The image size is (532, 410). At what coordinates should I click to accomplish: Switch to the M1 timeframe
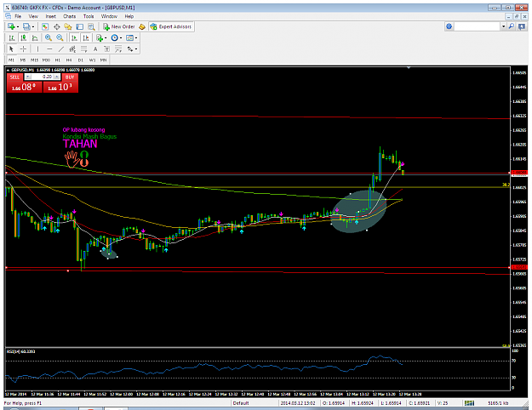[12, 60]
